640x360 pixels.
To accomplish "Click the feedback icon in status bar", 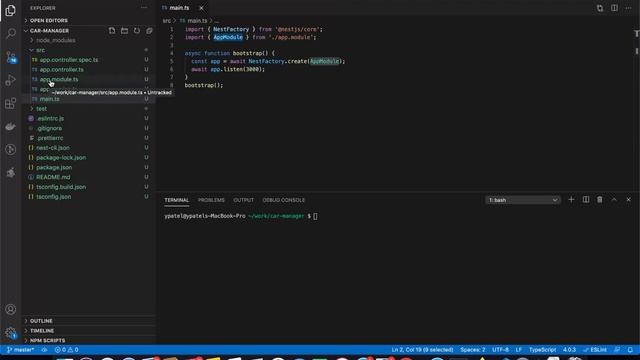I will [x=617, y=350].
